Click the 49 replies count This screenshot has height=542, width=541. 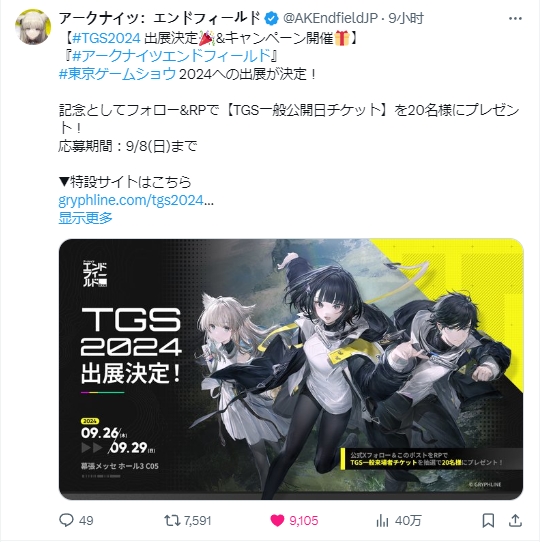coord(86,521)
